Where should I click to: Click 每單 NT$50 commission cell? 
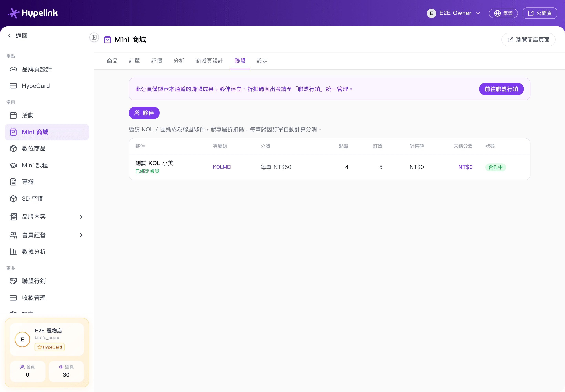[276, 167]
